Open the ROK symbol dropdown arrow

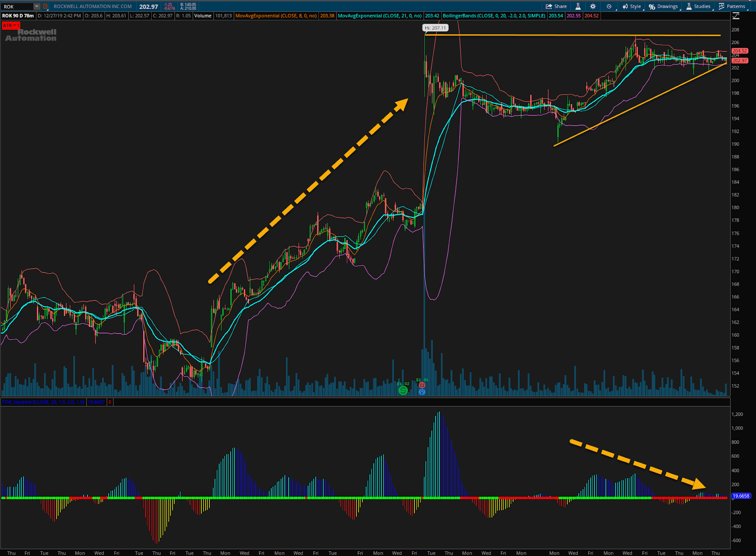(37, 7)
